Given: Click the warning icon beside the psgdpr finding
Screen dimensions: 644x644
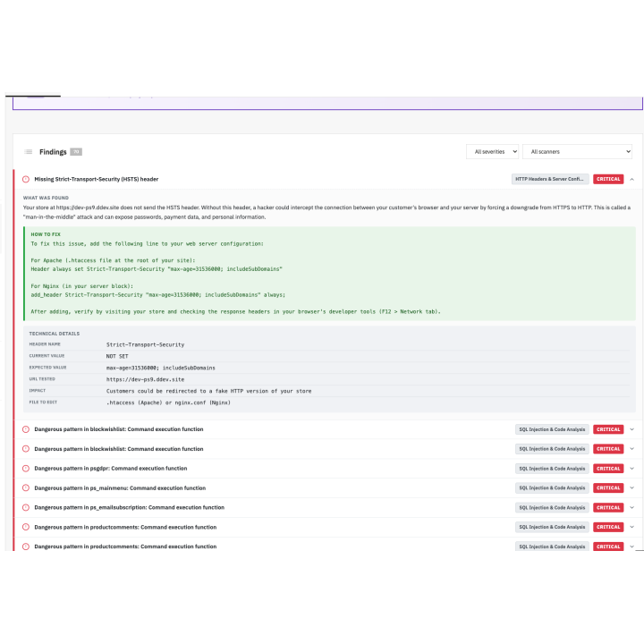Looking at the screenshot, I should click(x=26, y=468).
